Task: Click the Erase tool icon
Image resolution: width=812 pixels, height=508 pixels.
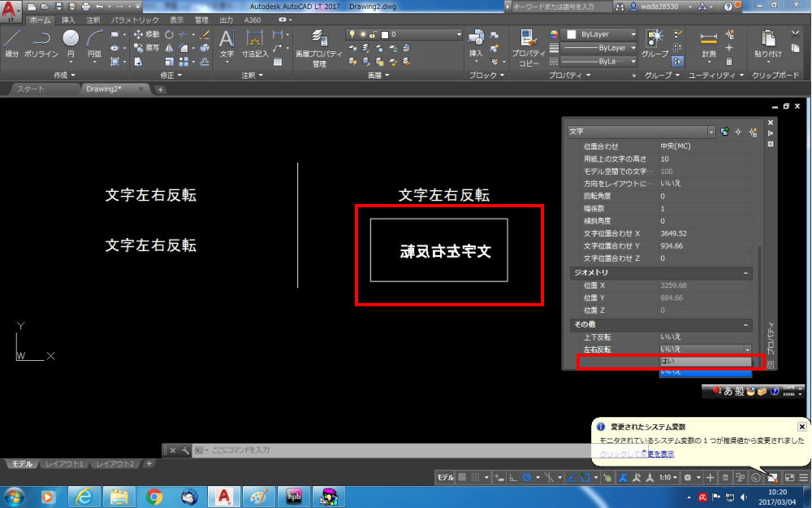Action: click(x=205, y=35)
